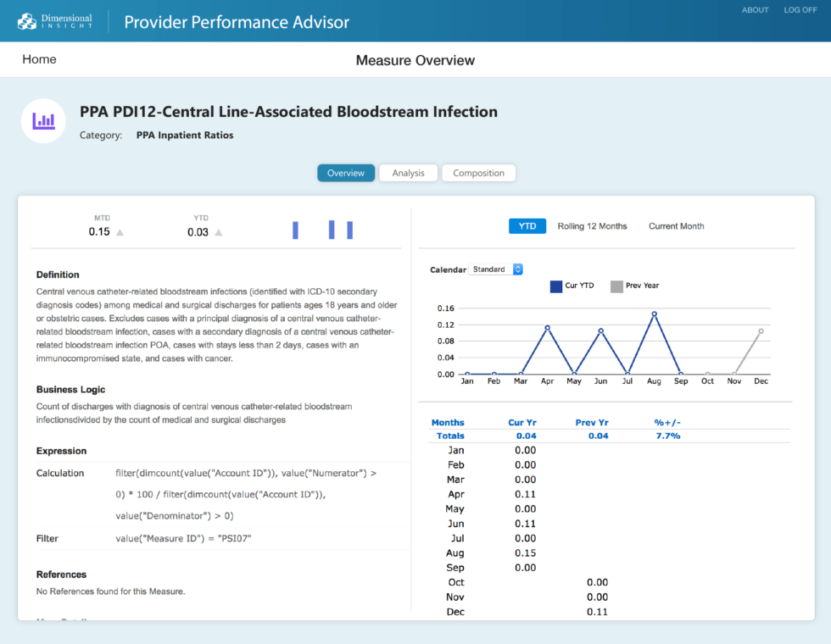Select the Dec data point on the Prev Year line

click(761, 330)
